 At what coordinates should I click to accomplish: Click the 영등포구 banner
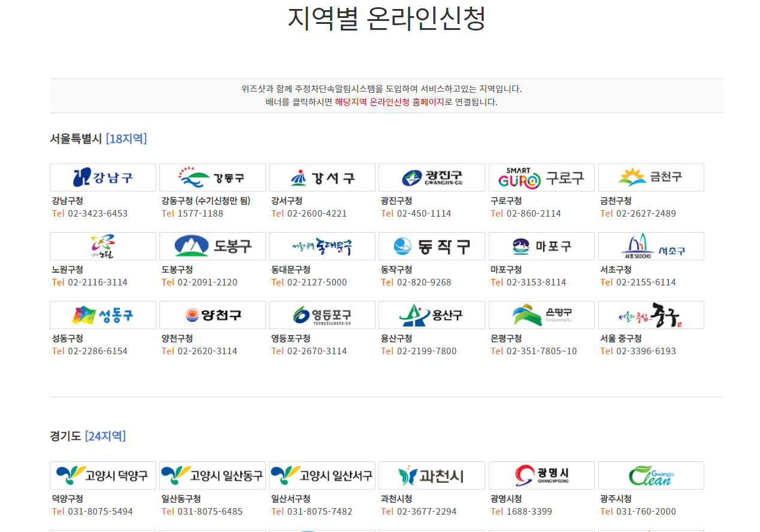tap(322, 315)
